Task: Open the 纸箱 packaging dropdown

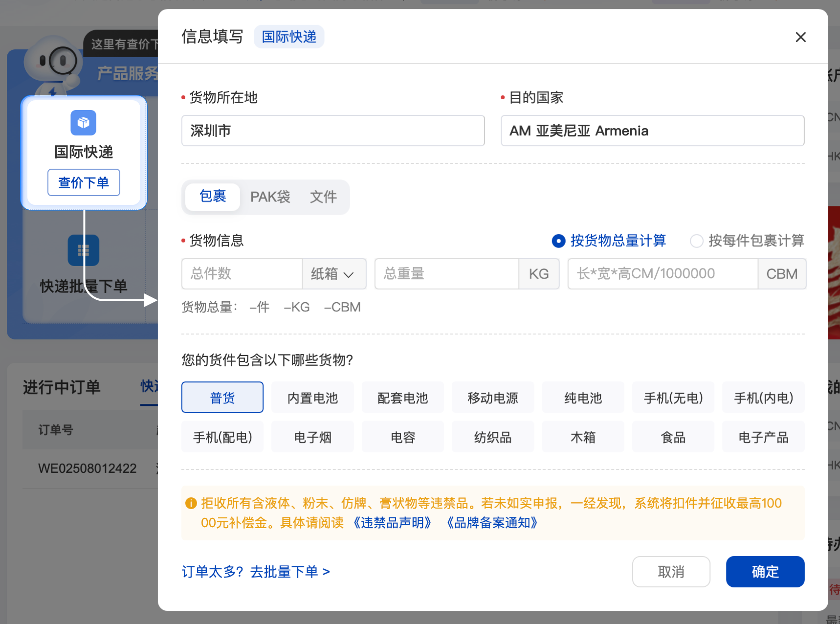Action: point(334,274)
